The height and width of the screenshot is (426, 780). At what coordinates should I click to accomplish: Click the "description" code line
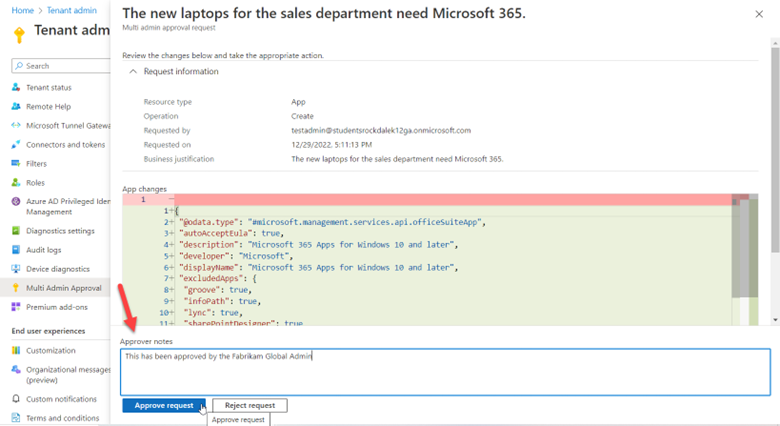(x=318, y=245)
